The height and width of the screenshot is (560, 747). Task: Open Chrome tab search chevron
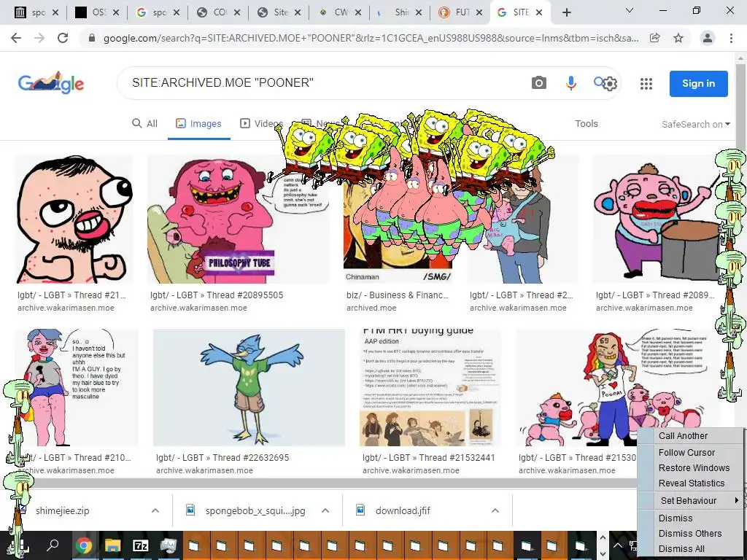click(630, 10)
